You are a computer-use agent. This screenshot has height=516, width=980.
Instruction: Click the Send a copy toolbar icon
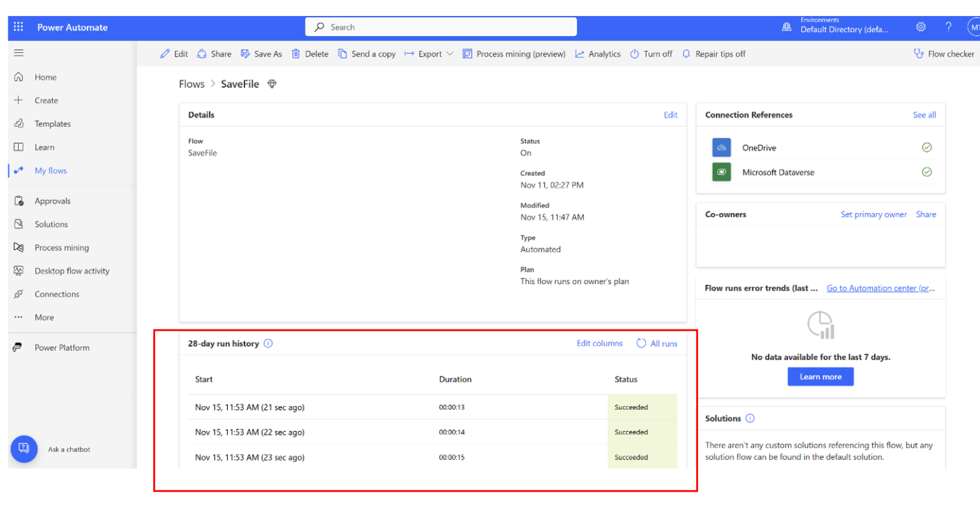(x=343, y=54)
